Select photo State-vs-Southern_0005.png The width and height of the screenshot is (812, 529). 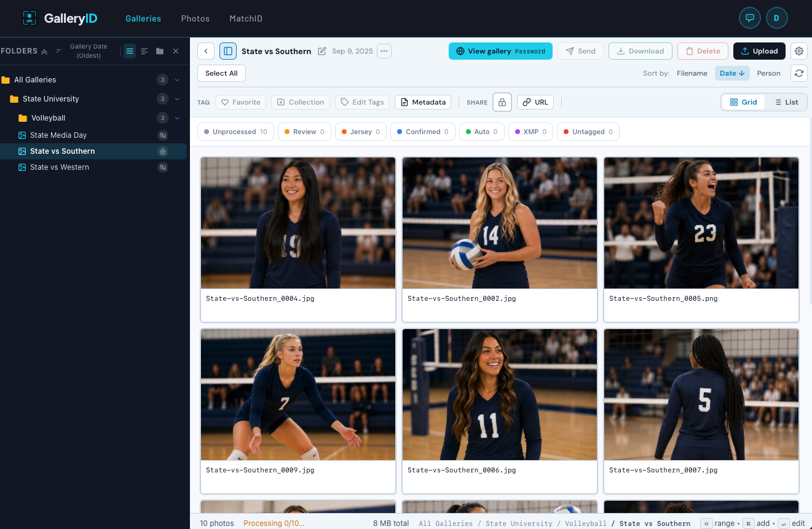pyautogui.click(x=701, y=239)
